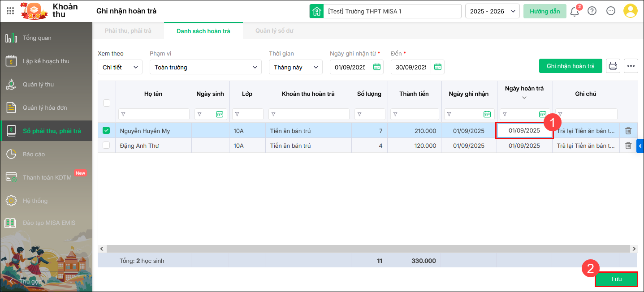The image size is (644, 292).
Task: Click the Thành tiền column header
Action: pyautogui.click(x=414, y=94)
